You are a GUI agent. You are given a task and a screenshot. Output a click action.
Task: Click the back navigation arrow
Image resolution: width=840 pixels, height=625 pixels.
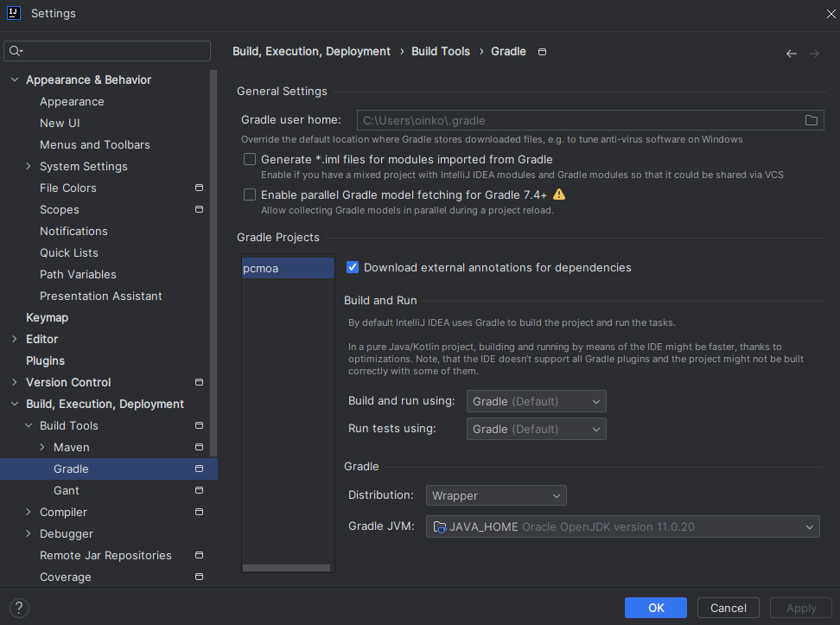click(791, 53)
